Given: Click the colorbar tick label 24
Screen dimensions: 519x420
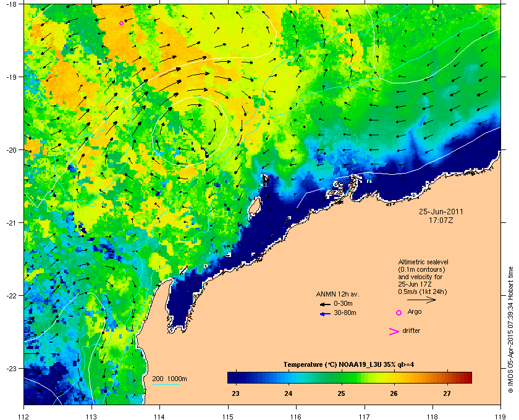Looking at the screenshot, I should click(289, 393).
